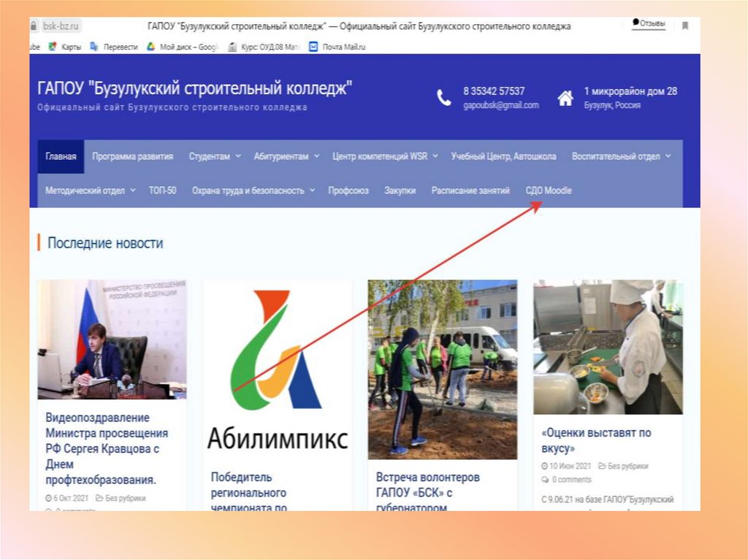Click the subtitle Официальный сайт Бузулукского строительного колледжа
The width and height of the screenshot is (748, 560).
(172, 107)
